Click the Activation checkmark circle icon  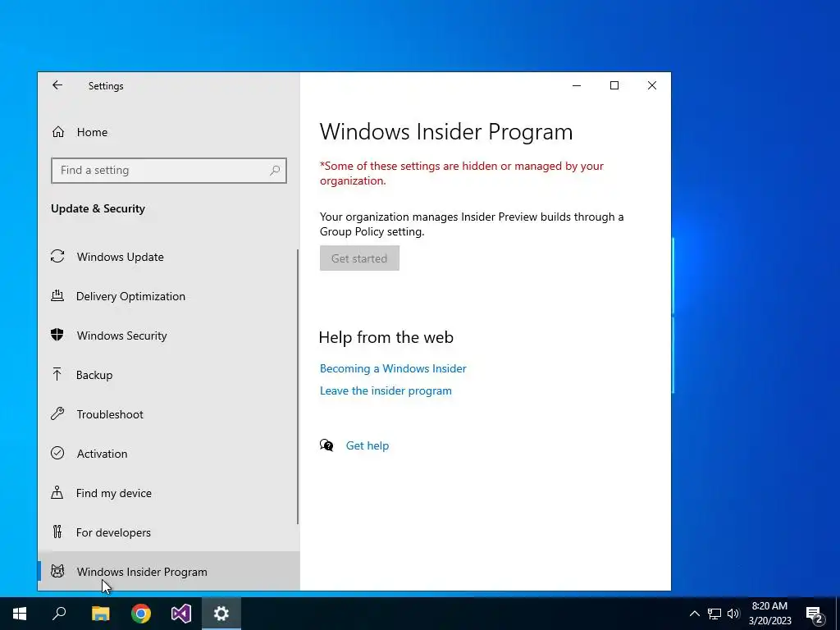click(57, 453)
